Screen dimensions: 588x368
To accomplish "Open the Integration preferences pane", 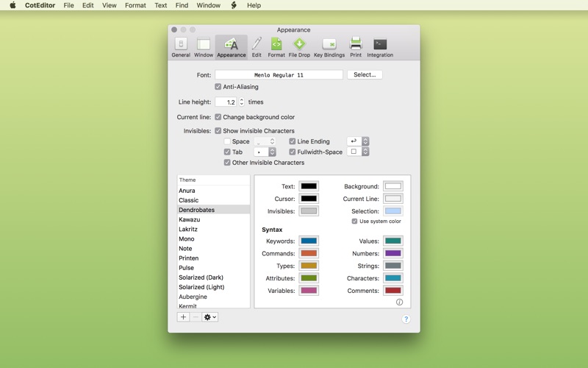I will 380,47.
